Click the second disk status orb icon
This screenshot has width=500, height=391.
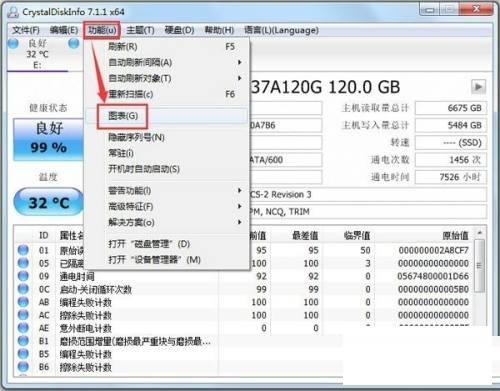point(73,44)
